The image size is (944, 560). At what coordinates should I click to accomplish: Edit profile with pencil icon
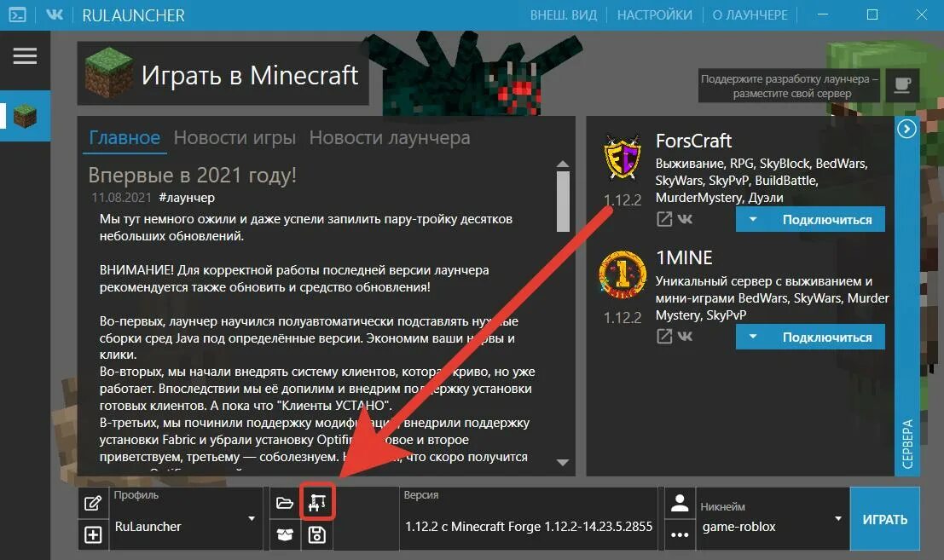point(93,503)
